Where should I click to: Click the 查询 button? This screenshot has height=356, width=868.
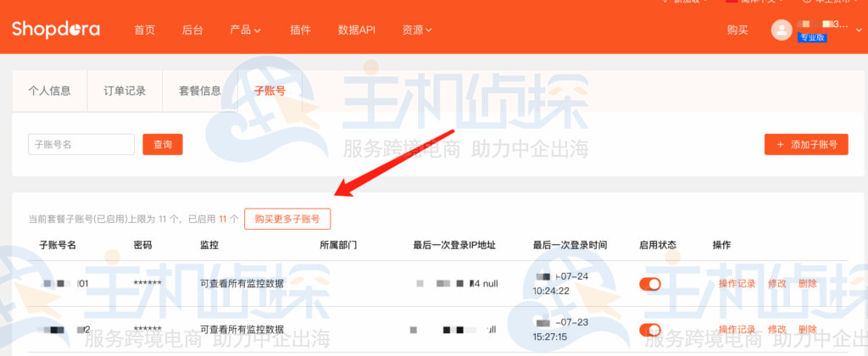pos(163,144)
